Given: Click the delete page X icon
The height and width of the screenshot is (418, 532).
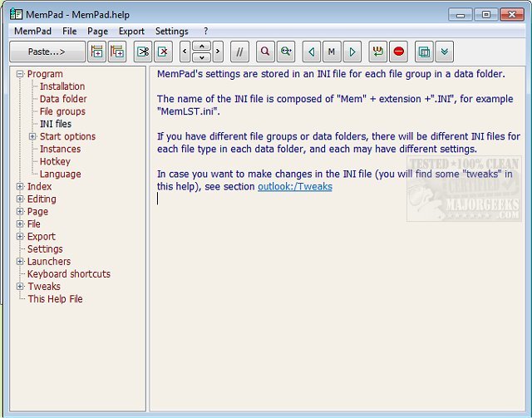Looking at the screenshot, I should (x=163, y=52).
